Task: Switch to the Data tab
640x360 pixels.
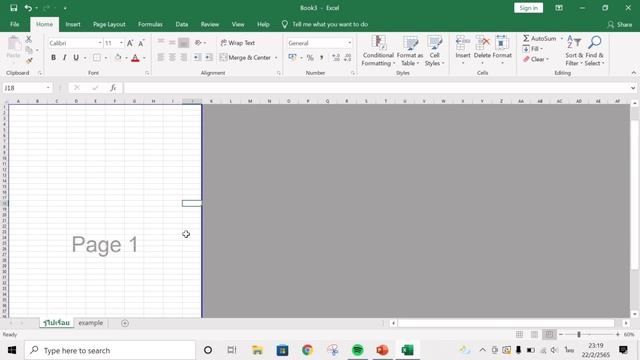Action: (x=182, y=24)
